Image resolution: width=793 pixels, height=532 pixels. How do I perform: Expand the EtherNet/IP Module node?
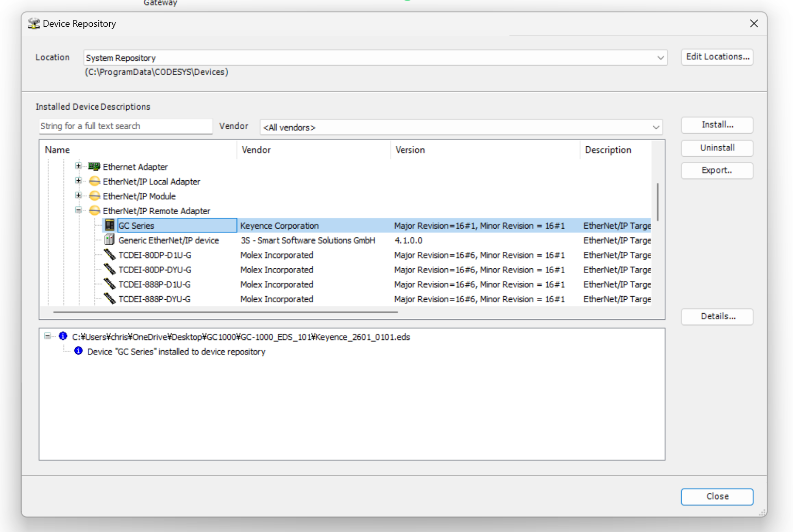[x=78, y=195]
